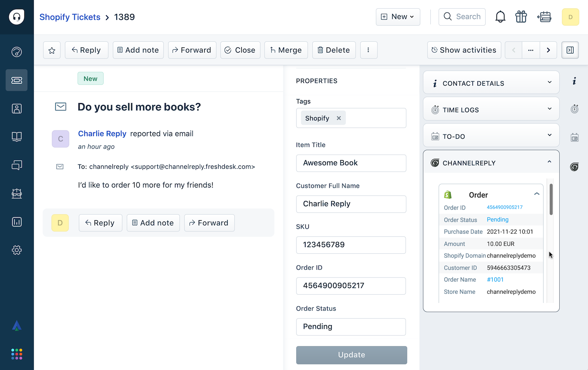Viewport: 588px width, 370px height.
Task: Go to the next ticket arrow
Action: click(548, 50)
